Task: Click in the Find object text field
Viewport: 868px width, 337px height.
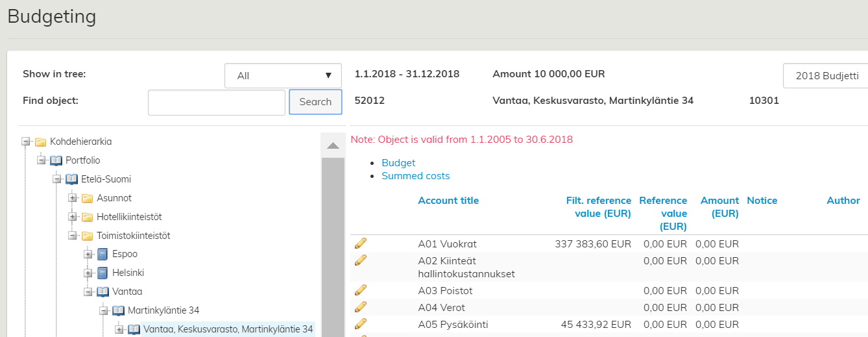Action: click(x=217, y=103)
